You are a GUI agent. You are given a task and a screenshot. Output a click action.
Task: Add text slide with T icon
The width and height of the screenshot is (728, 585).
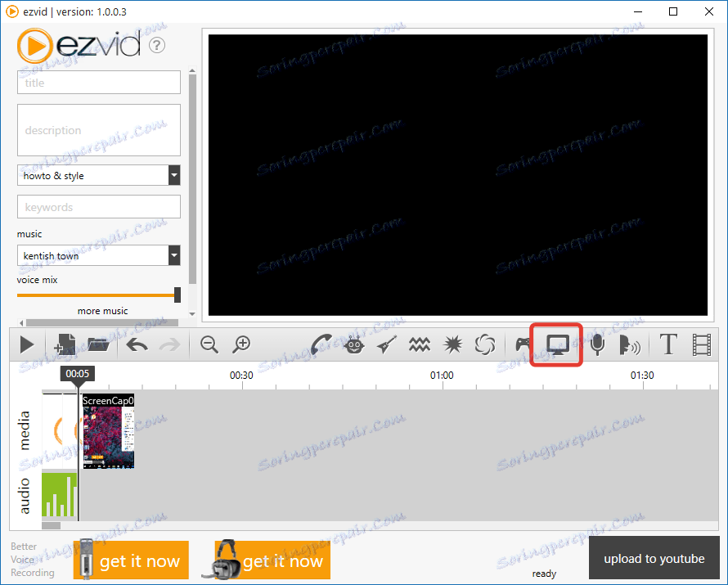pyautogui.click(x=668, y=344)
